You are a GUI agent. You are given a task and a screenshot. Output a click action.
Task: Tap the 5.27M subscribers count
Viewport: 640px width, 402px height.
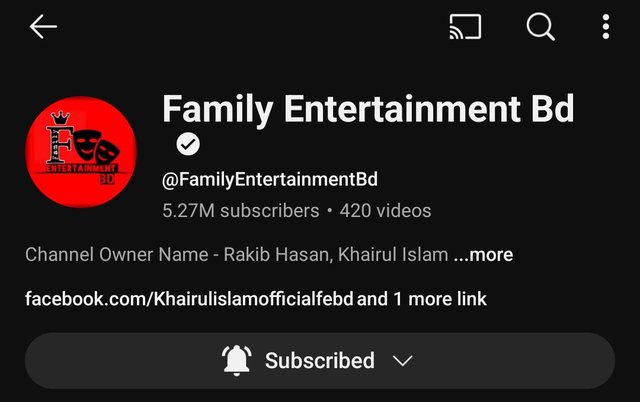pyautogui.click(x=240, y=211)
